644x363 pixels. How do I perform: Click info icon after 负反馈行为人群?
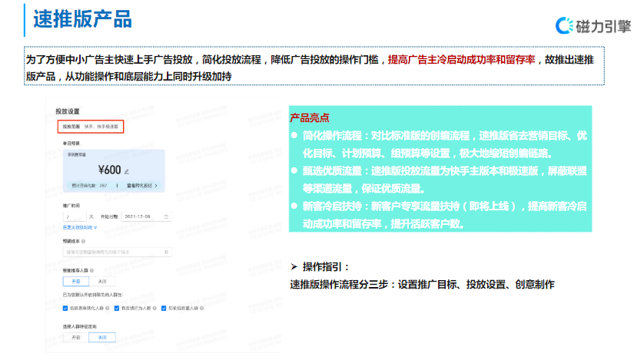tap(154, 308)
